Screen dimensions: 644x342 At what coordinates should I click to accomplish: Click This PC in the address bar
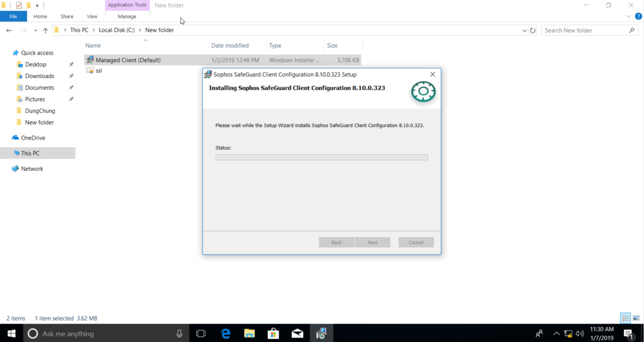click(x=79, y=30)
